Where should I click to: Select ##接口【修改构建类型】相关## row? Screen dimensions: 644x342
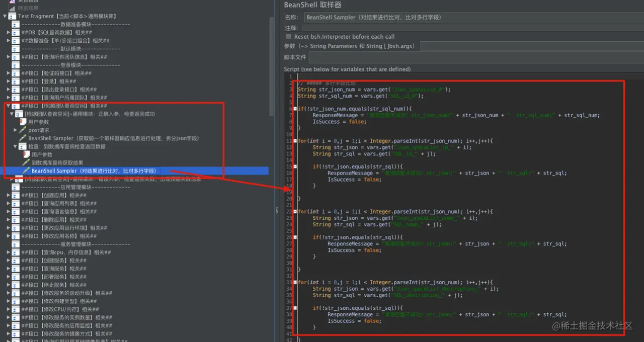click(x=59, y=301)
